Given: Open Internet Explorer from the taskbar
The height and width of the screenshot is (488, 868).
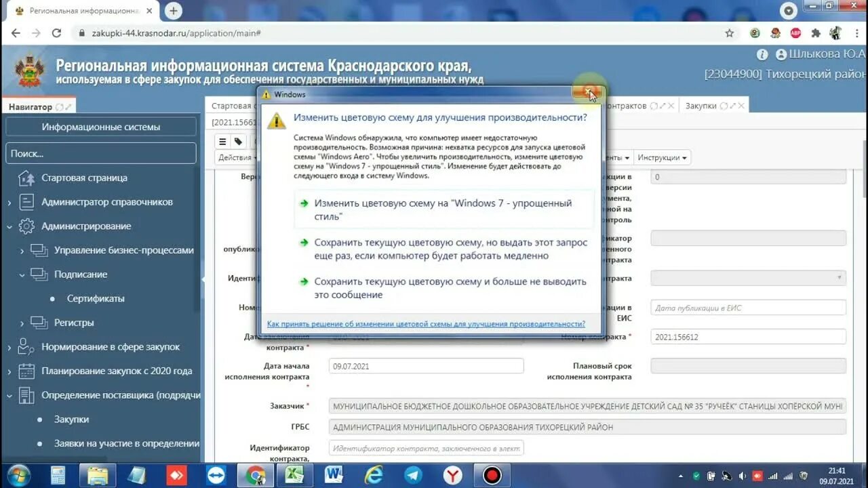Looking at the screenshot, I should pos(374,475).
